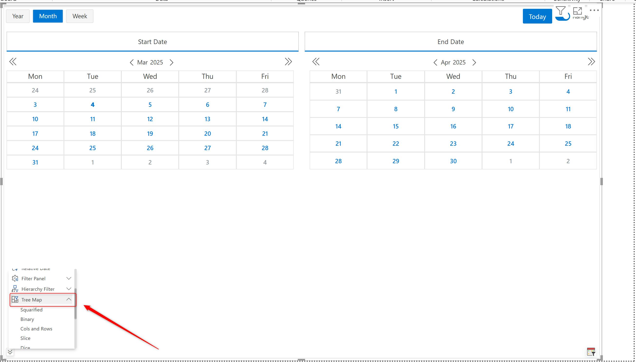Jump forward a year in End Date calendar
Viewport: 636px width, 364px height.
(591, 62)
